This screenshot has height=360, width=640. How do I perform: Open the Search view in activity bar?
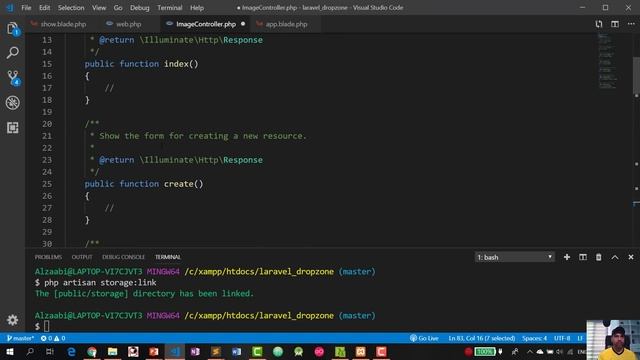coord(13,53)
